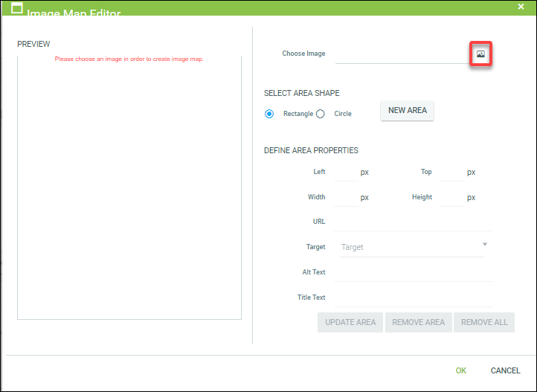This screenshot has height=392, width=537.
Task: Click the Height input field
Action: point(451,197)
